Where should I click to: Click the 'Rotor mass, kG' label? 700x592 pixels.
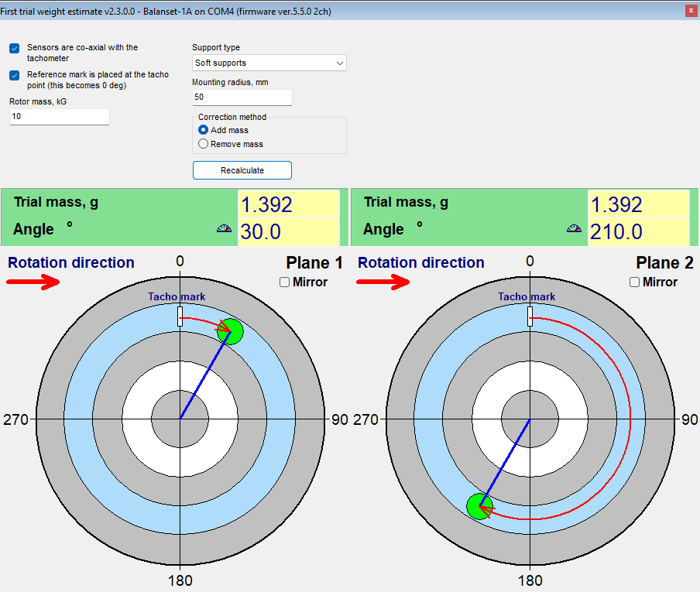[x=38, y=101]
